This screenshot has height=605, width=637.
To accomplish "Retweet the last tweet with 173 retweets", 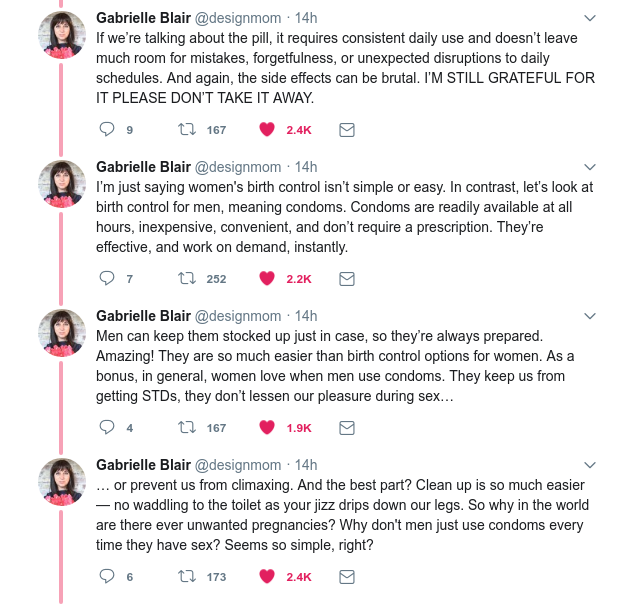I will point(185,576).
